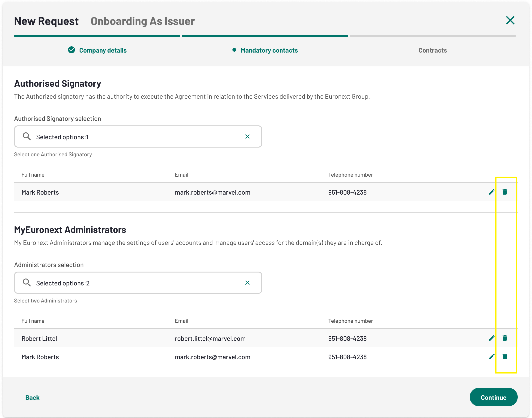The height and width of the screenshot is (418, 532).
Task: Edit Mark Roberts in Administrators table
Action: pyautogui.click(x=491, y=357)
